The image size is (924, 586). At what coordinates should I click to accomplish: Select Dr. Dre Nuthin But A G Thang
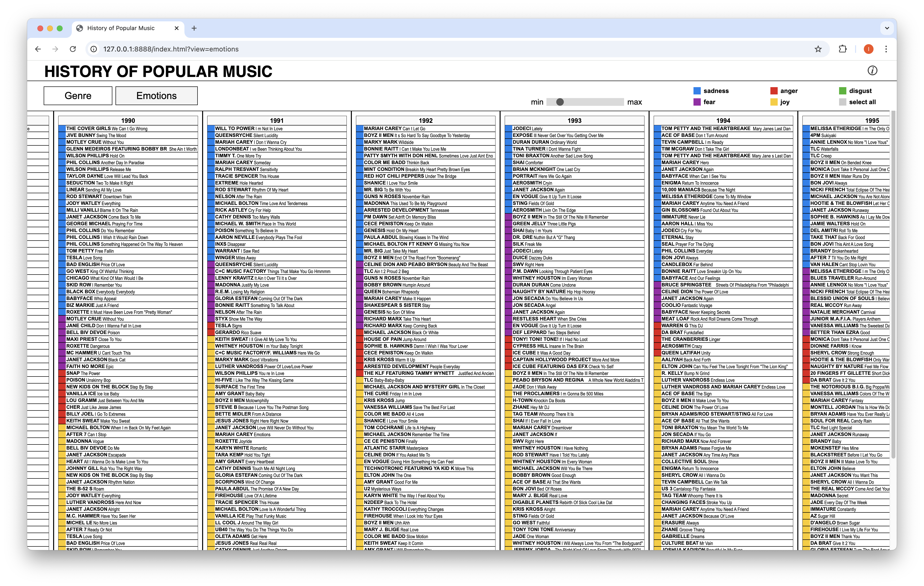pyautogui.click(x=574, y=237)
